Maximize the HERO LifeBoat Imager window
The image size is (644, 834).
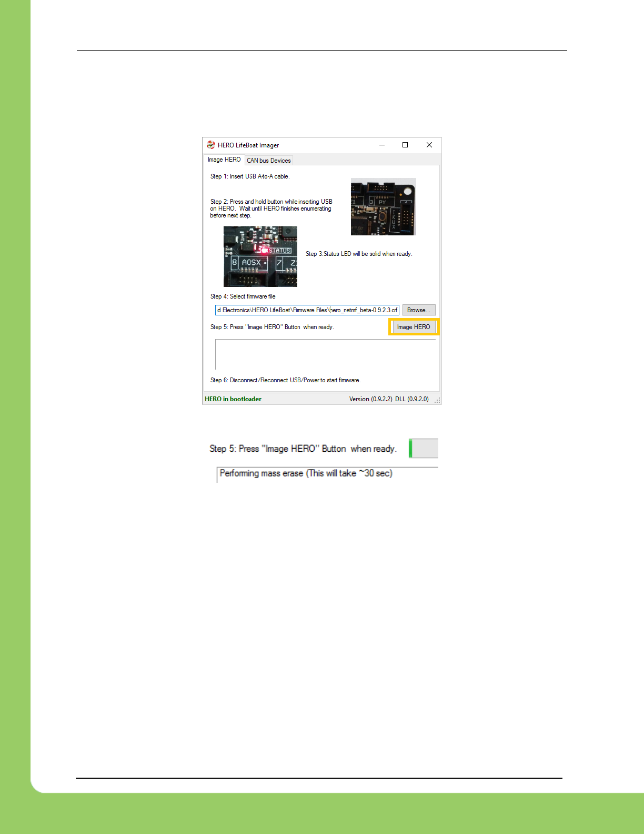(x=405, y=145)
